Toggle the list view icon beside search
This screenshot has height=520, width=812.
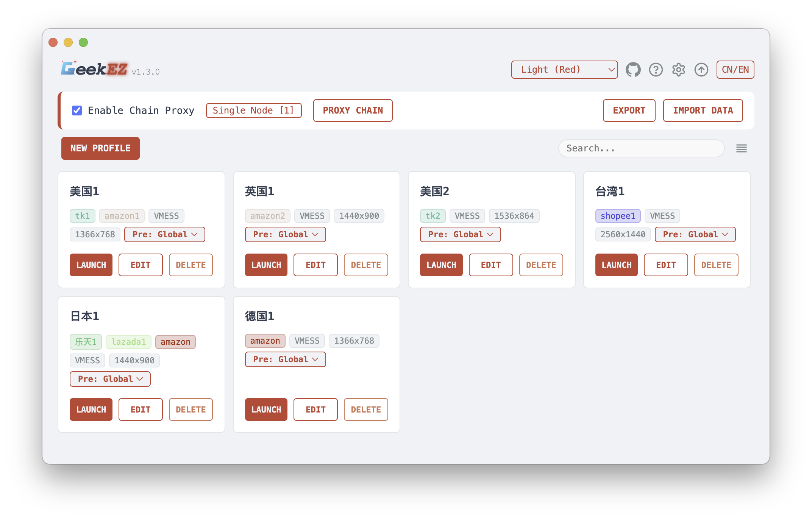click(x=741, y=148)
